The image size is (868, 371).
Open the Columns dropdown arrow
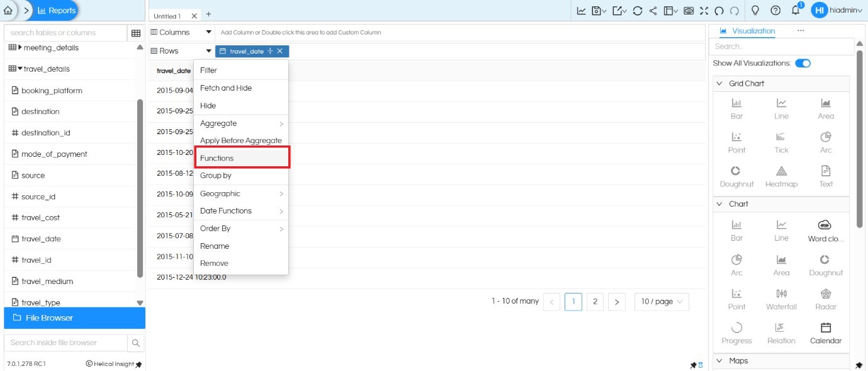209,32
